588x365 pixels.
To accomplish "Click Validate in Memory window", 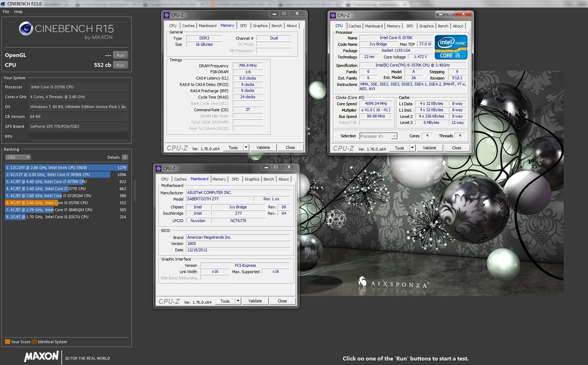I will point(263,147).
